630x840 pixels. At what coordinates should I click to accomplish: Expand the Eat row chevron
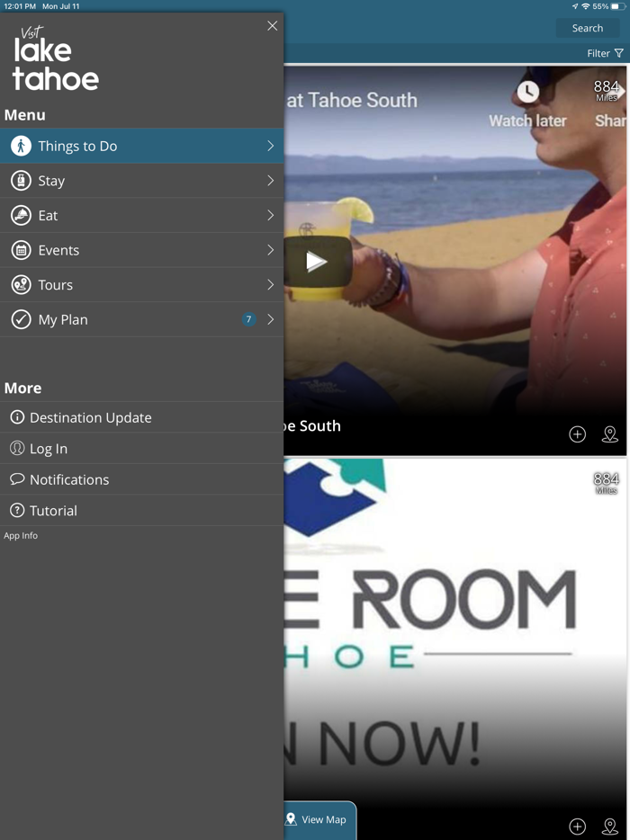[x=270, y=215]
